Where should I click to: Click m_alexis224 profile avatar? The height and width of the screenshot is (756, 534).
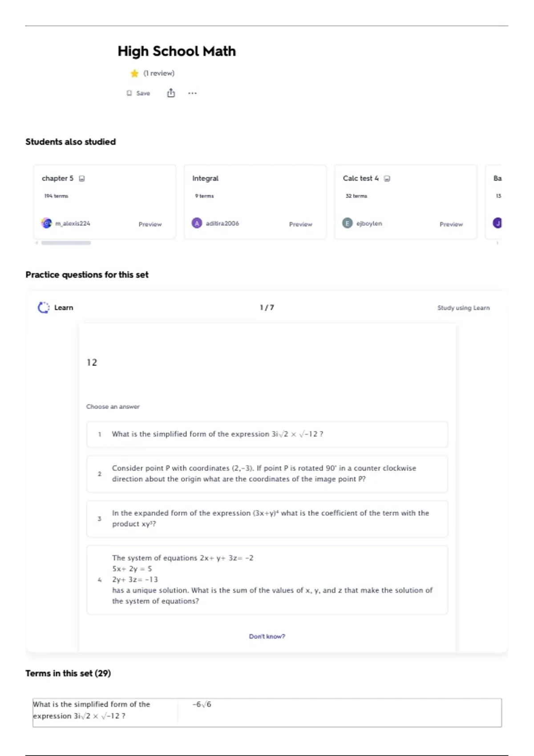pos(46,223)
